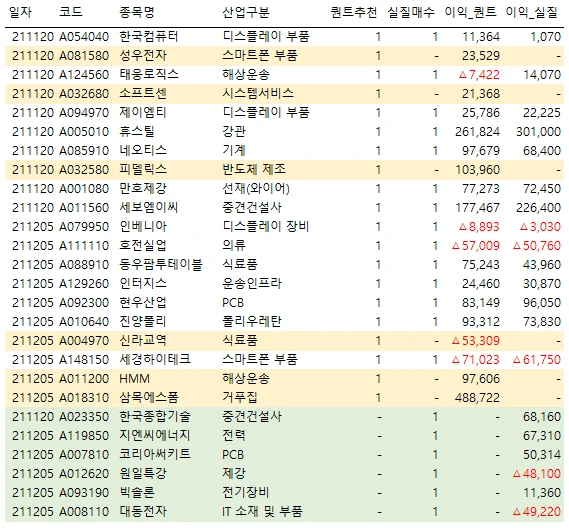The width and height of the screenshot is (569, 528).
Task: Click the value 75,243
Action: point(481,265)
